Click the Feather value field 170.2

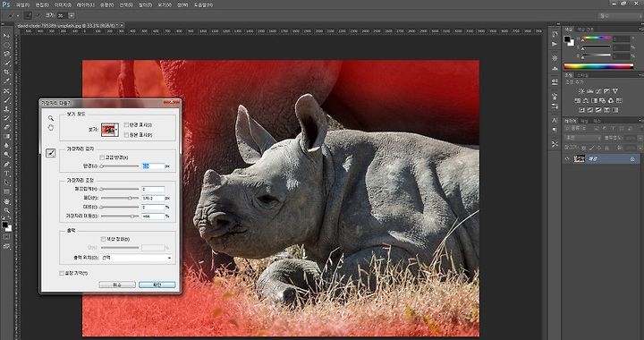point(153,198)
